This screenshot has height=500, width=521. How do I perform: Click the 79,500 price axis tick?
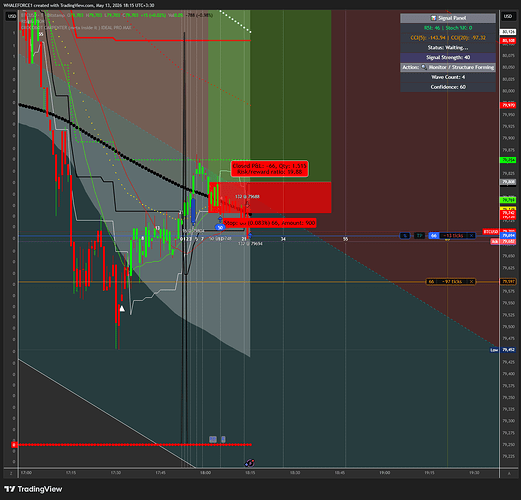click(x=508, y=327)
